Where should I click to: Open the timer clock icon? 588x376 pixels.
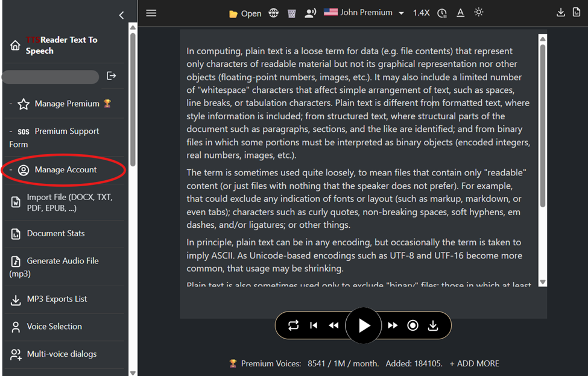click(442, 13)
